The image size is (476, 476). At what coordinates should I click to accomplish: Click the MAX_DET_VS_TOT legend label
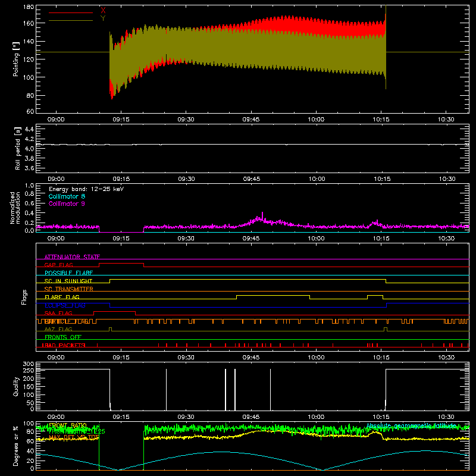coord(74,437)
